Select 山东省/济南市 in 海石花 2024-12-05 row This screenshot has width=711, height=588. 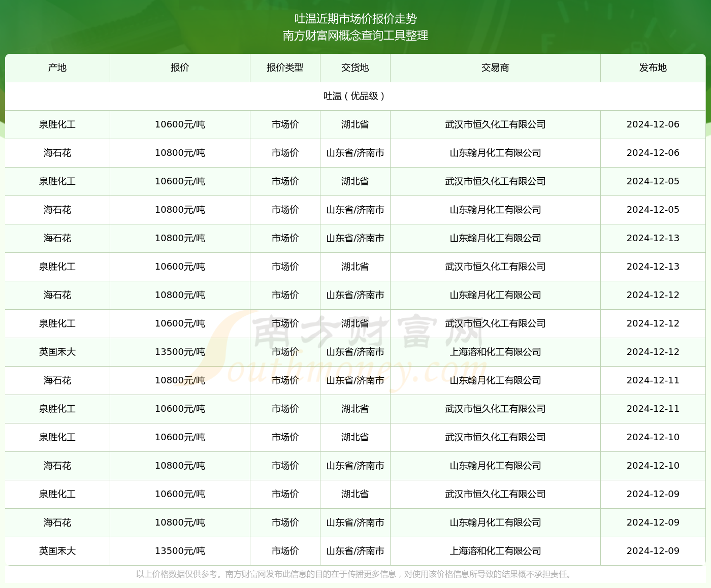point(355,210)
